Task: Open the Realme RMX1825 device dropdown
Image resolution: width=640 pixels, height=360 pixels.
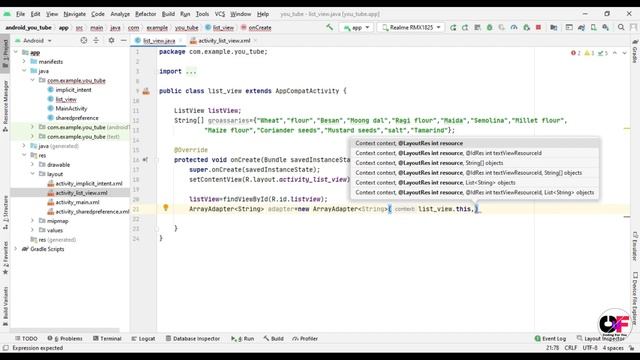Action: (x=411, y=27)
